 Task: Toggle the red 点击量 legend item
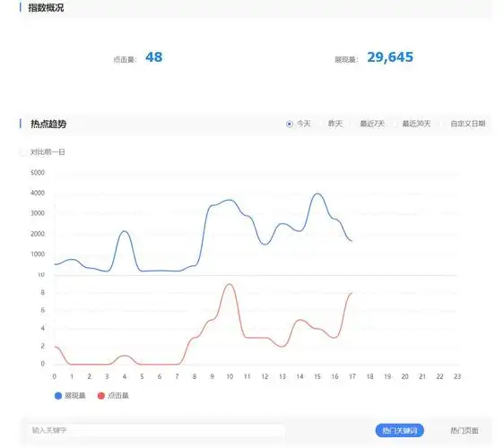pos(113,396)
